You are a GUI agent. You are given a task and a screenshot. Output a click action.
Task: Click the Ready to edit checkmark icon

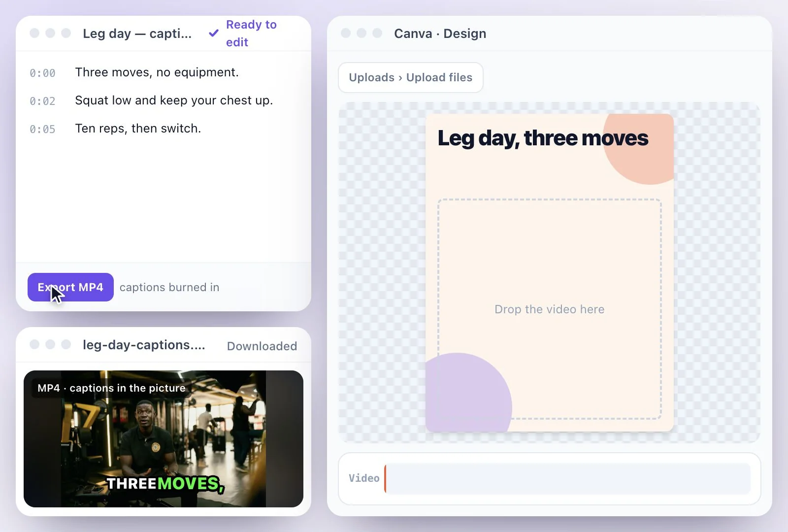tap(214, 33)
